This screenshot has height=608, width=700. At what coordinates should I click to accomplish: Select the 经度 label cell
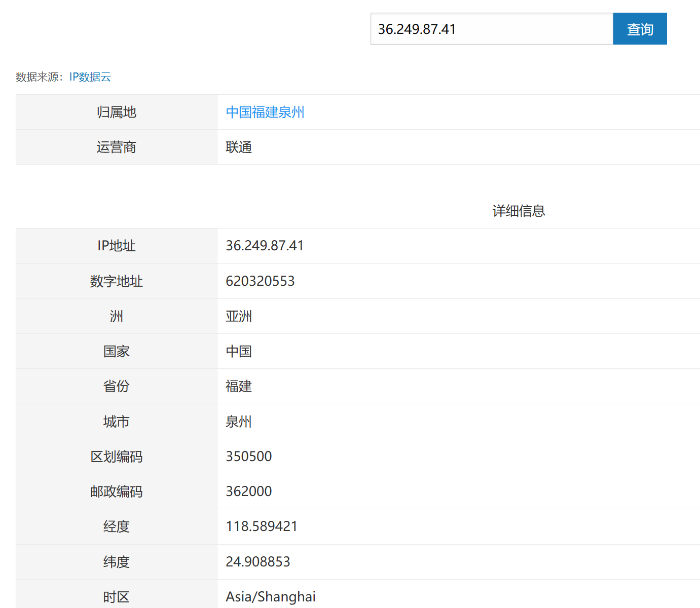pos(117,526)
